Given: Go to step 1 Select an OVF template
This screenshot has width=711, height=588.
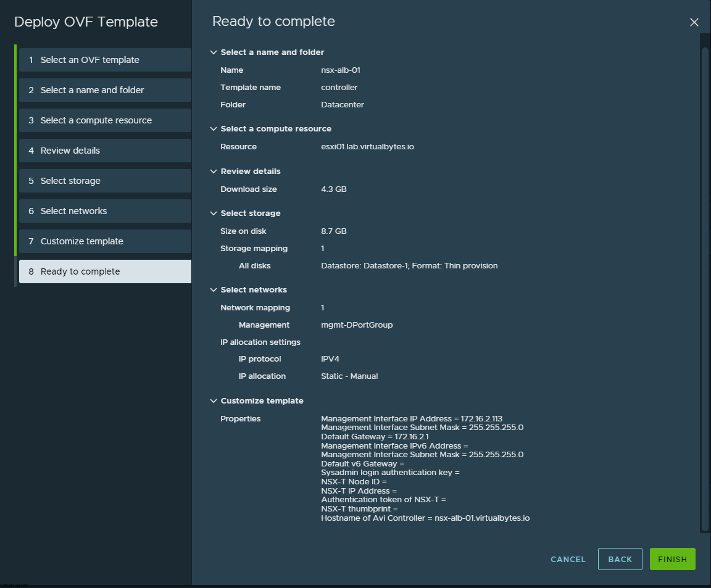Looking at the screenshot, I should point(105,60).
